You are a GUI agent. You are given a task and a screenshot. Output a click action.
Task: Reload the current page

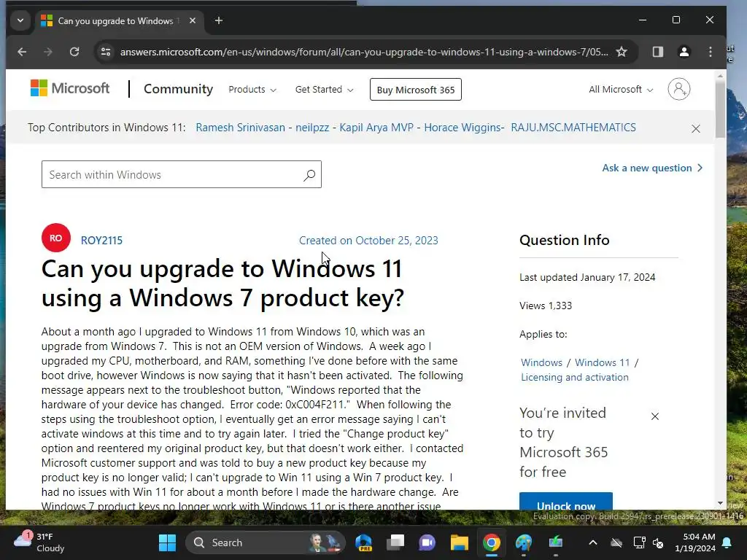(74, 52)
